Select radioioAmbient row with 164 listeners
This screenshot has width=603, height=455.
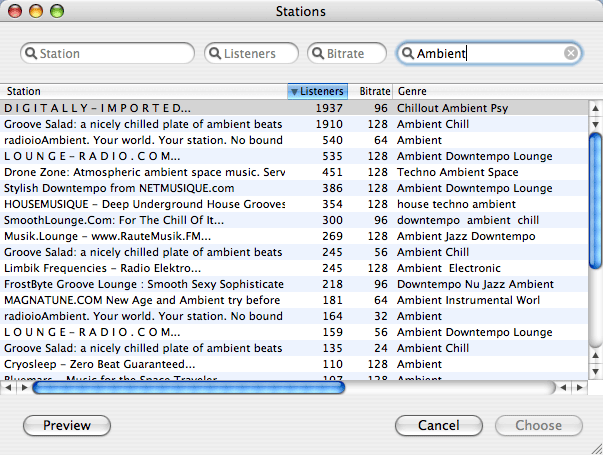[x=294, y=316]
